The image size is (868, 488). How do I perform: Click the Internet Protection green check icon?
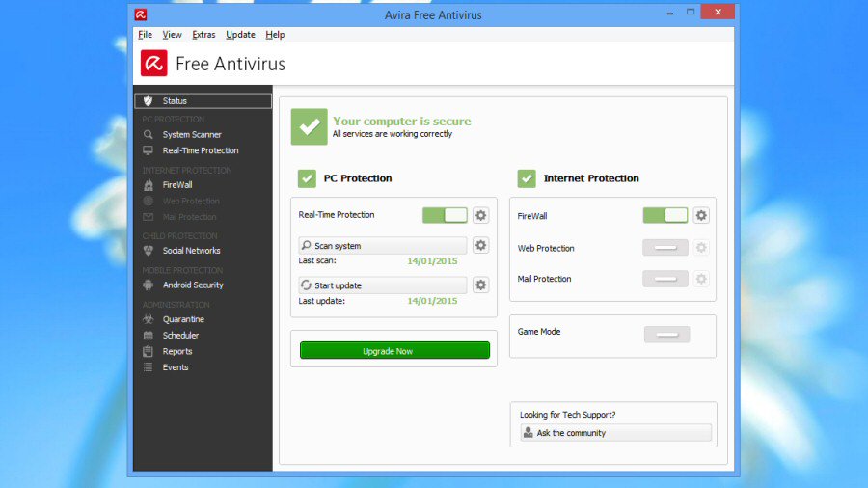tap(527, 178)
